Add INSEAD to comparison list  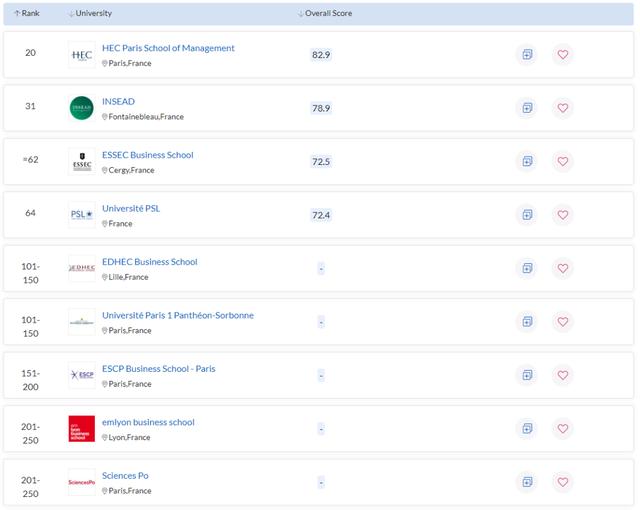pos(527,108)
